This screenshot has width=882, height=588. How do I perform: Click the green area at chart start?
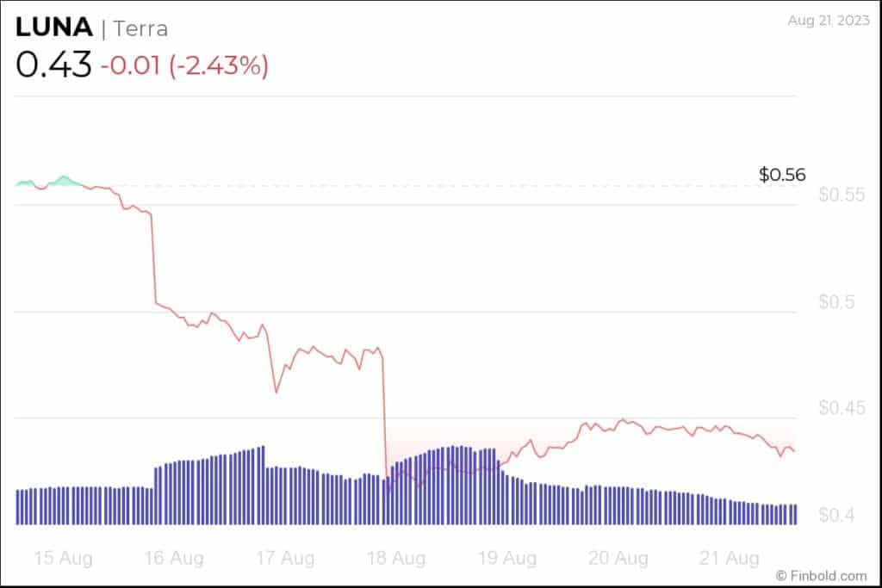tap(64, 182)
